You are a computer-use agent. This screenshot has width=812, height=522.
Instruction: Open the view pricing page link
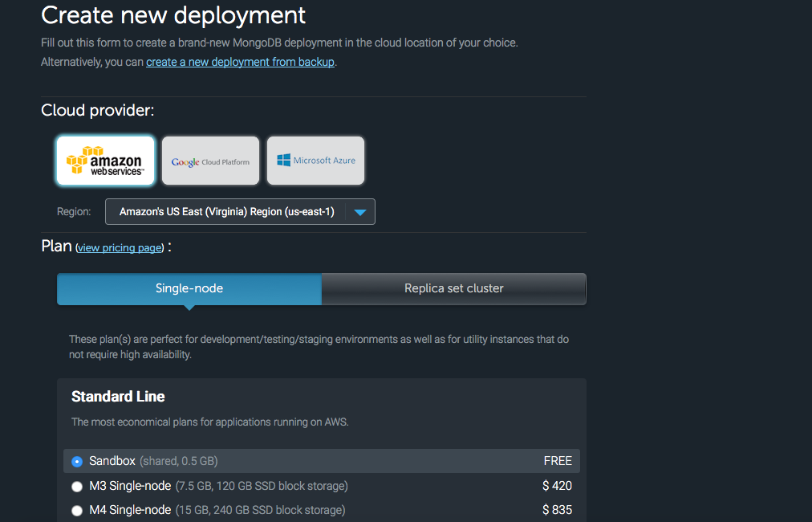click(120, 248)
